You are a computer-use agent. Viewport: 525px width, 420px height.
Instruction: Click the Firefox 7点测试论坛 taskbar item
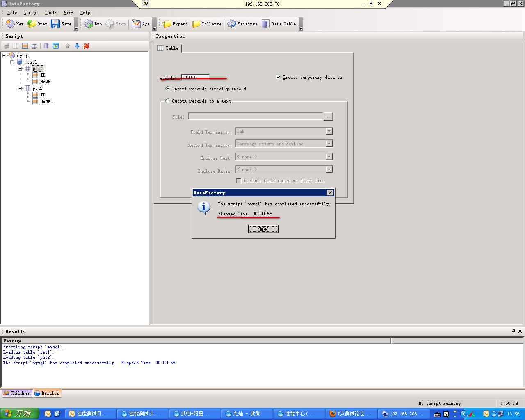(352, 414)
